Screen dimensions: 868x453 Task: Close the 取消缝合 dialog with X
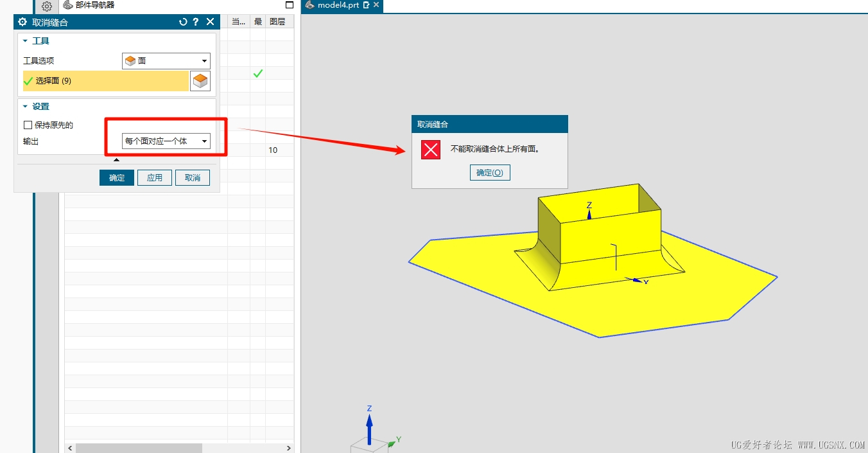click(x=210, y=22)
